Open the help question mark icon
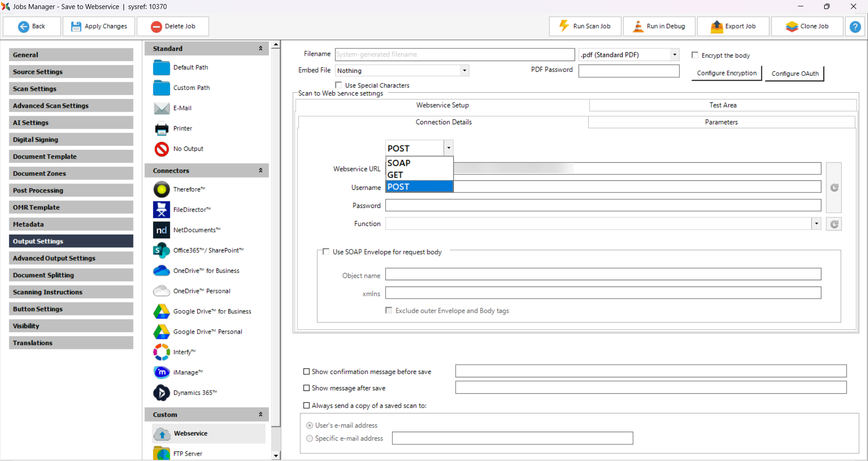Viewport: 868px width, 461px height. click(x=855, y=27)
